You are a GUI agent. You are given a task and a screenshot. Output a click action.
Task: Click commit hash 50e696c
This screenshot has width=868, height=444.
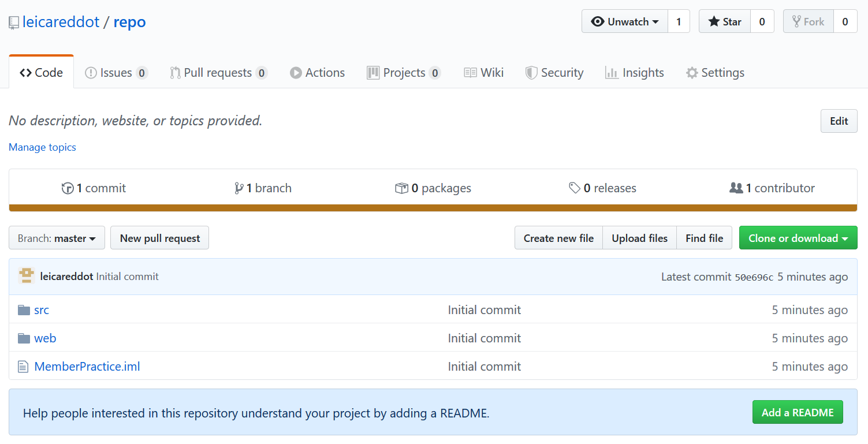click(x=754, y=277)
